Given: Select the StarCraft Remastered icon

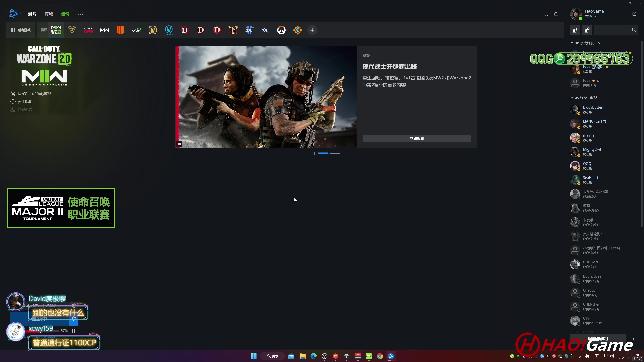Looking at the screenshot, I should [x=265, y=30].
